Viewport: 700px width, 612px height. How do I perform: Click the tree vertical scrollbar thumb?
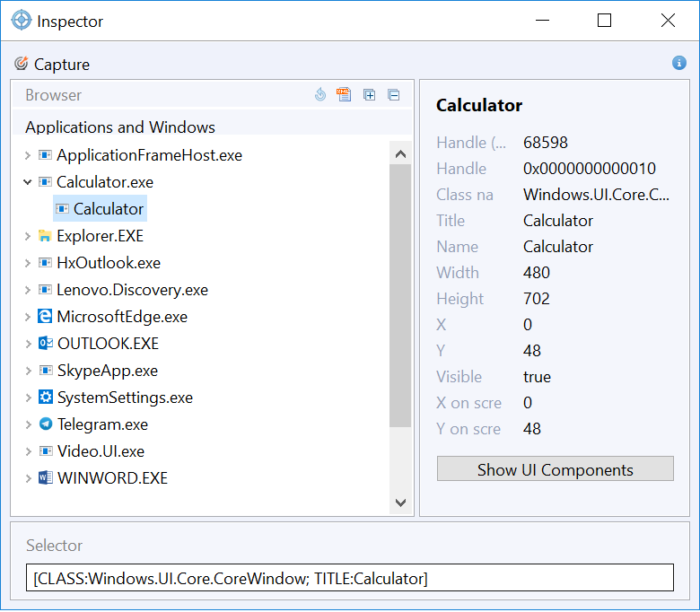click(x=400, y=295)
